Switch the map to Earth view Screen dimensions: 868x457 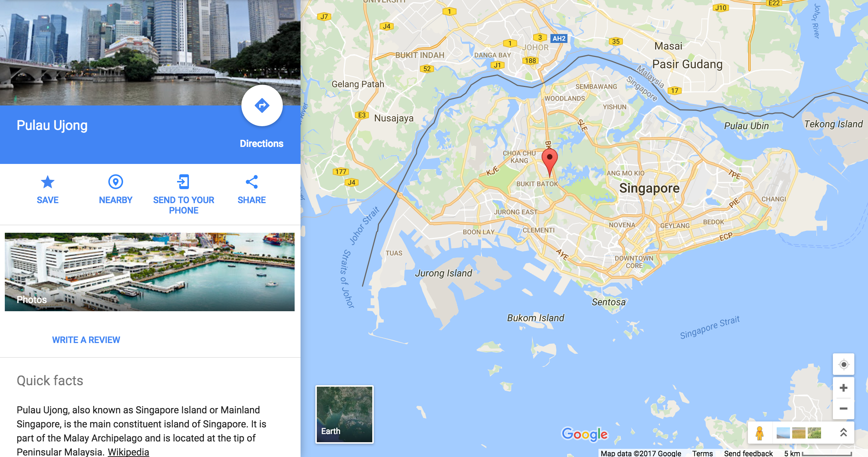tap(345, 414)
